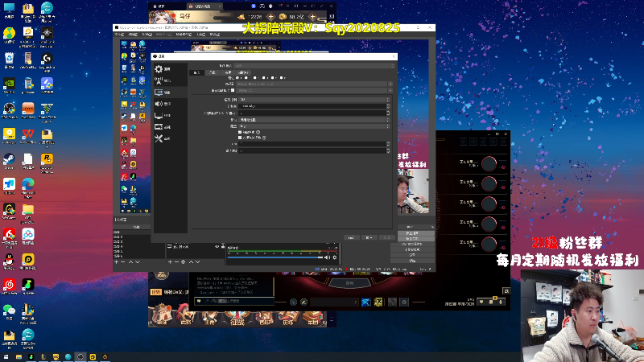This screenshot has height=362, width=644.
Task: Switch to third Output settings tab
Action: click(x=229, y=72)
